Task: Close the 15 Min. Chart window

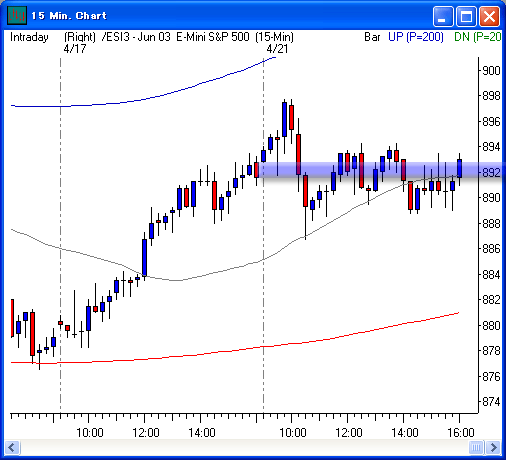Action: pyautogui.click(x=489, y=16)
